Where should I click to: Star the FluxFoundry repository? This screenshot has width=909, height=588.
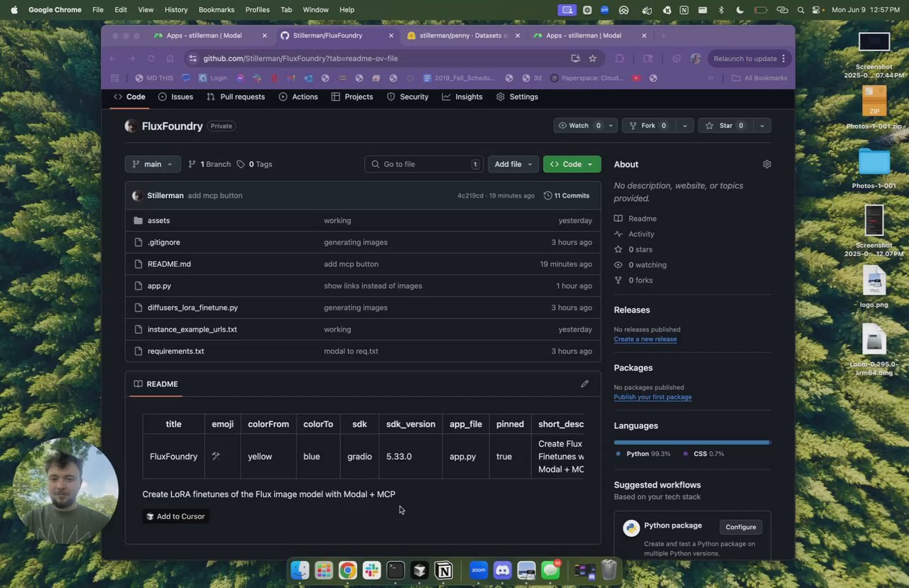click(725, 126)
